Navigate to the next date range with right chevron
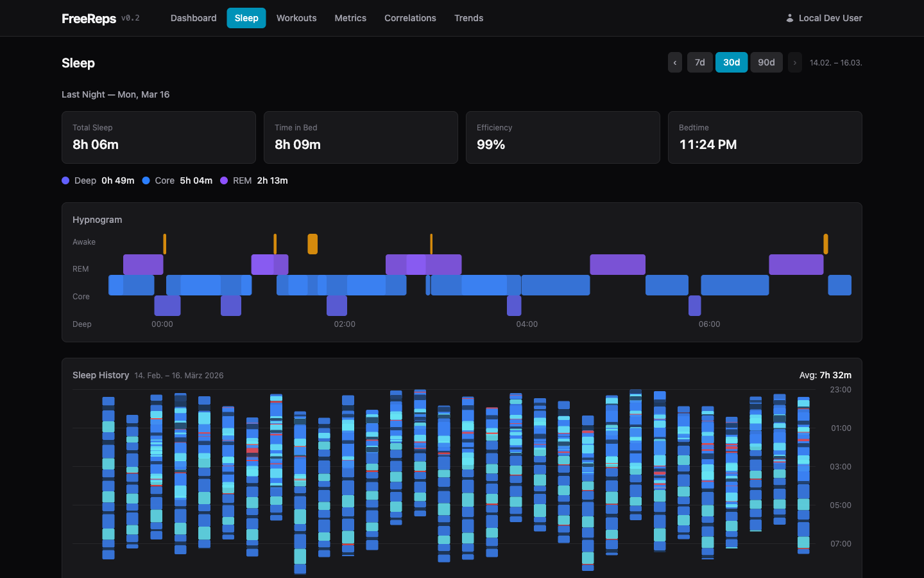 click(x=794, y=62)
